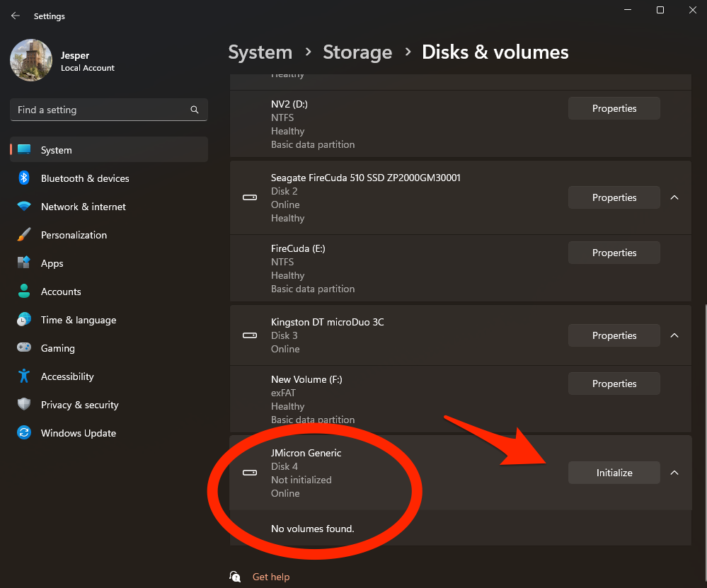Image resolution: width=707 pixels, height=588 pixels.
Task: Click the Wi-Fi network icon in sidebar
Action: pyautogui.click(x=24, y=206)
